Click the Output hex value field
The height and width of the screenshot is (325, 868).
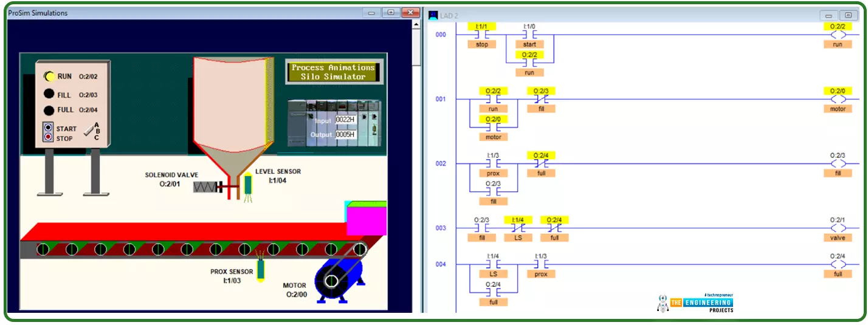pyautogui.click(x=345, y=134)
